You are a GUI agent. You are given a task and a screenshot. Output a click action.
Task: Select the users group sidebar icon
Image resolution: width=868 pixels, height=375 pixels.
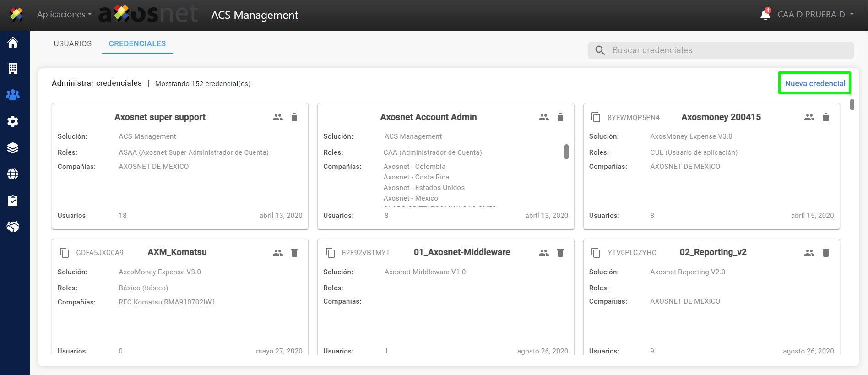13,95
